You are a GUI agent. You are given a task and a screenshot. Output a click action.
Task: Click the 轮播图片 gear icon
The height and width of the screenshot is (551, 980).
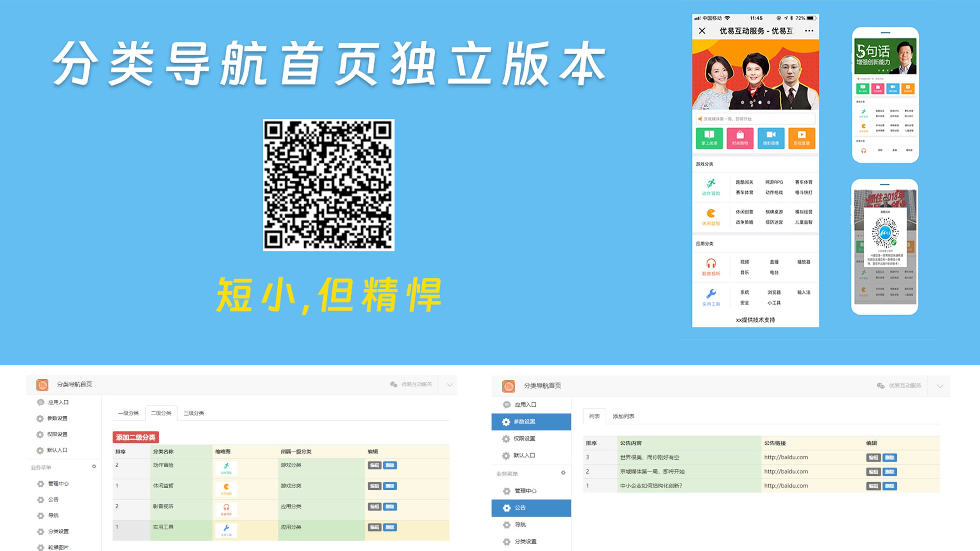point(40,547)
